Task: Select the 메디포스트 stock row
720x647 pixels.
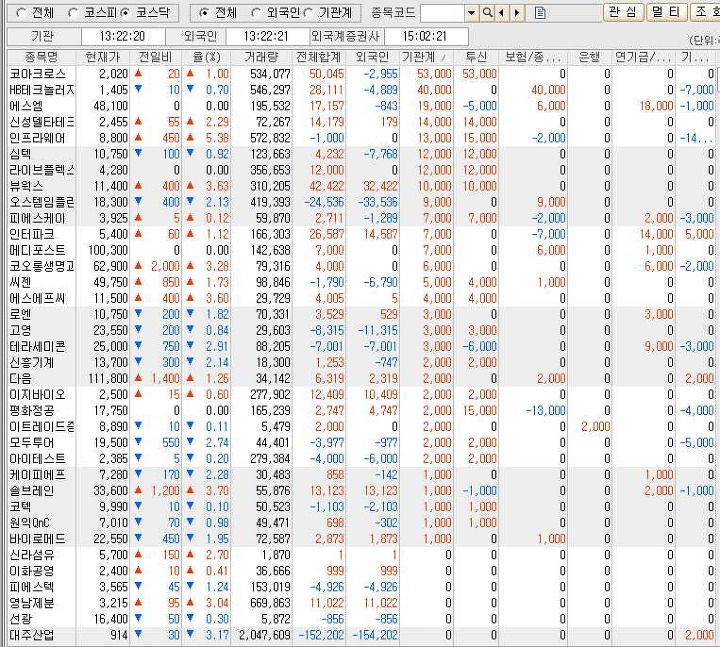Action: pos(363,250)
